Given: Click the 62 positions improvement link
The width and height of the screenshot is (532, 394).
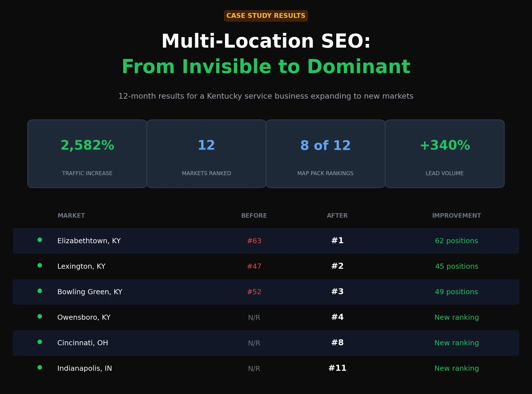Looking at the screenshot, I should [x=456, y=241].
